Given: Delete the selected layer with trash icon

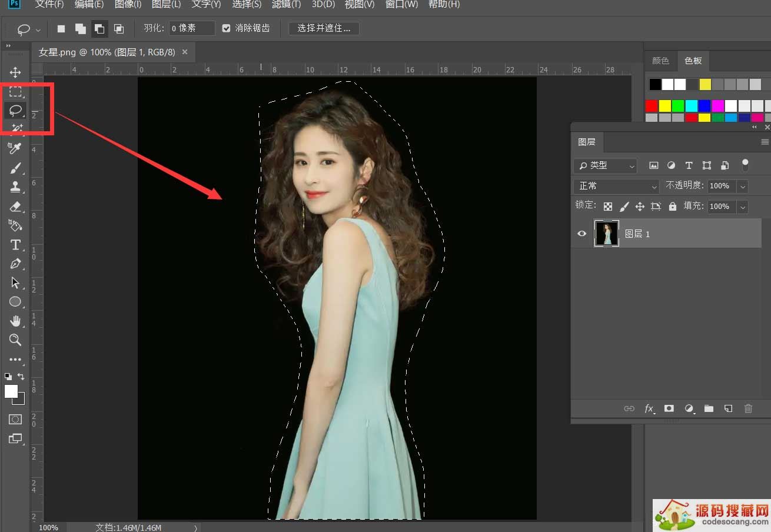Looking at the screenshot, I should click(x=748, y=408).
